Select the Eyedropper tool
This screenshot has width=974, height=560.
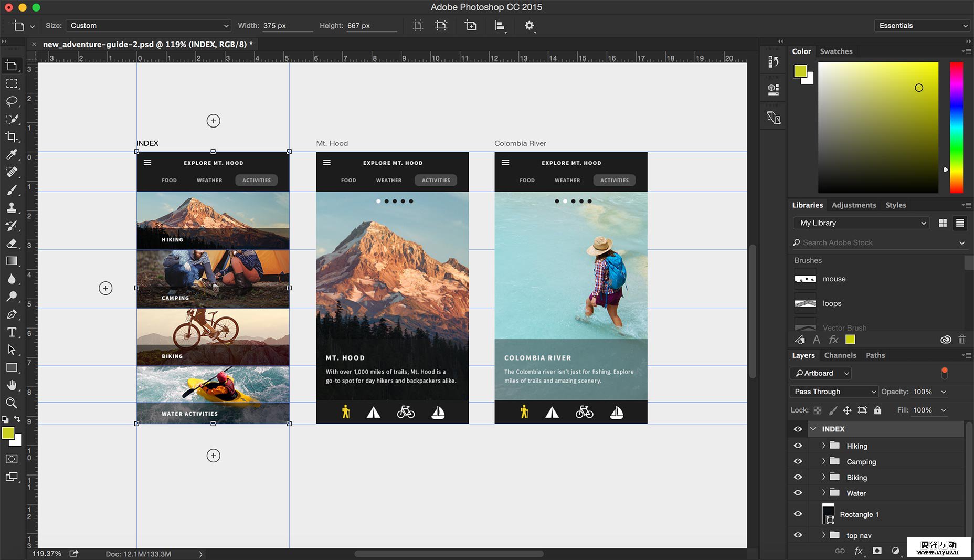pos(12,154)
